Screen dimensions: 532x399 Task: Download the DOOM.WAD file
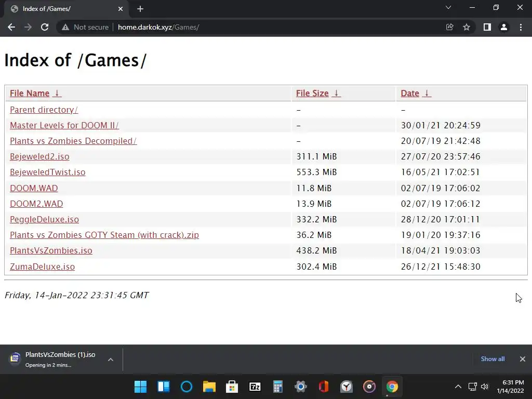click(x=34, y=188)
